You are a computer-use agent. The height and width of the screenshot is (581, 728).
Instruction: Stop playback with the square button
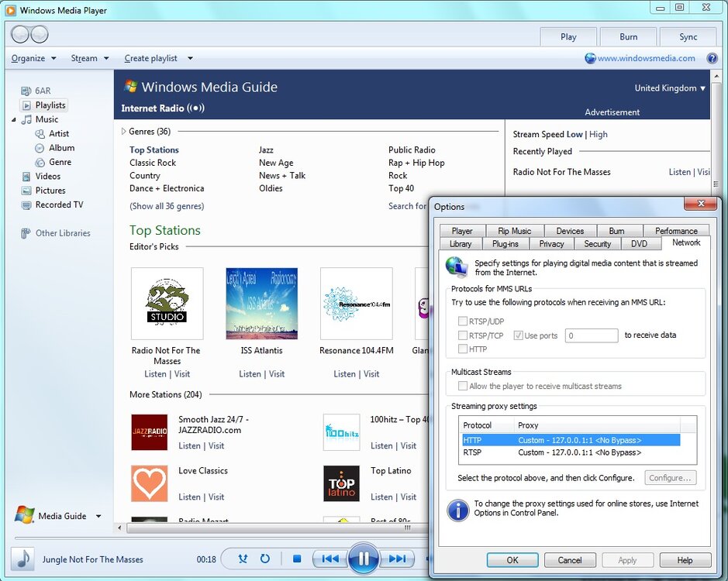click(x=297, y=559)
